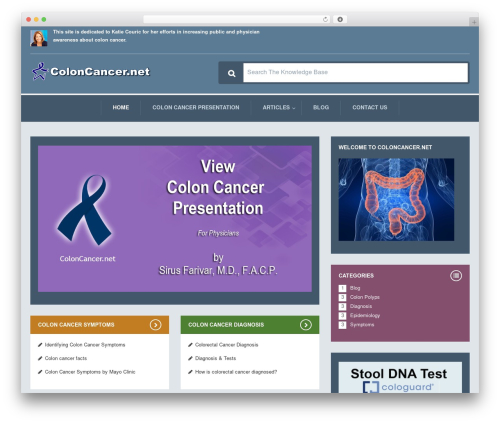Expand the Articles menu chevron
Image resolution: width=500 pixels, height=423 pixels.
point(294,108)
